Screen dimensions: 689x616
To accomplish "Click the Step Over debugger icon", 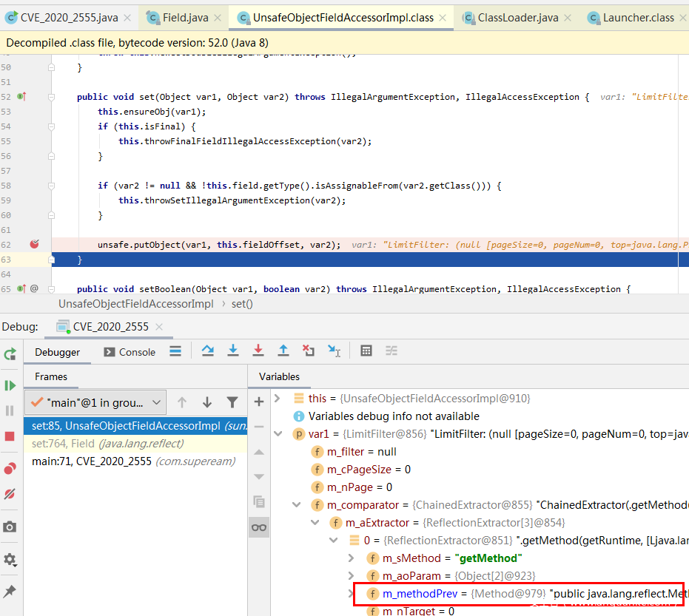I will 207,351.
